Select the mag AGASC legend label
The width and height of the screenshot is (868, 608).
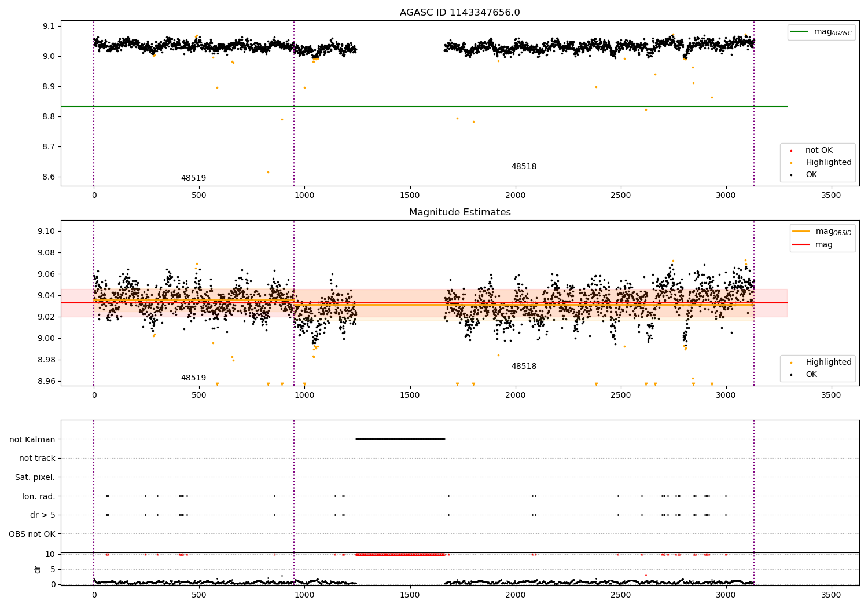pos(833,32)
